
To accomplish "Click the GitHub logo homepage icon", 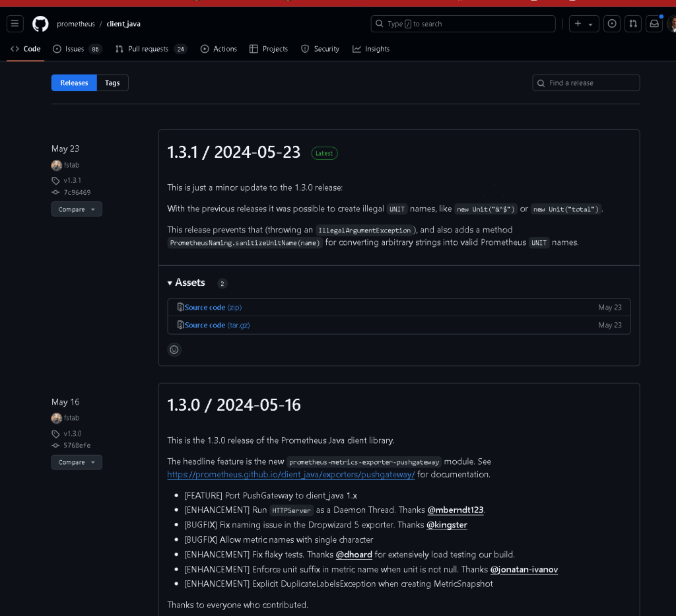I will click(x=40, y=24).
